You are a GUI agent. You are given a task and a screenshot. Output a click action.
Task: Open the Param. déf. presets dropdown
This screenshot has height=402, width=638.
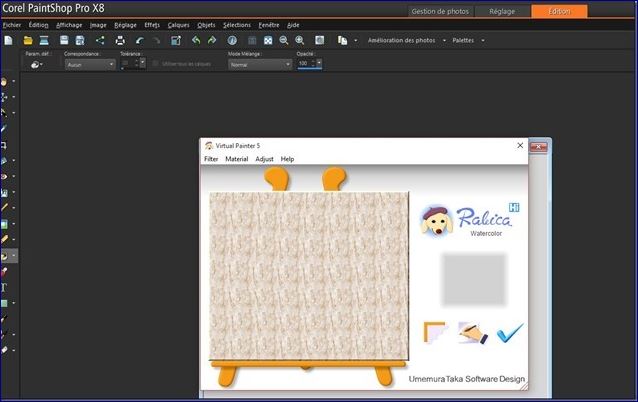(x=37, y=64)
